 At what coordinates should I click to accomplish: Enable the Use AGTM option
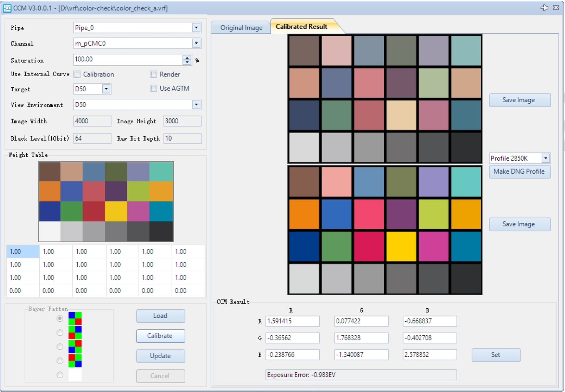click(154, 89)
